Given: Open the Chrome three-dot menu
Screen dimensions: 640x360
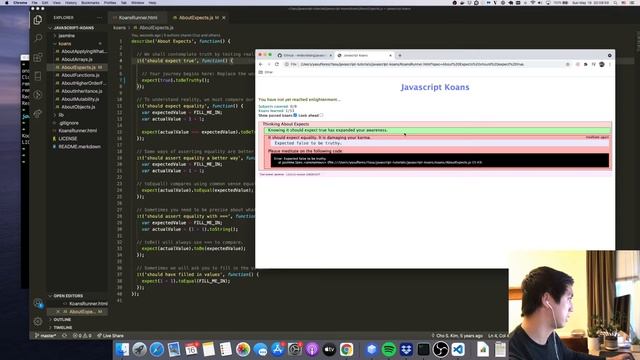Looking at the screenshot, I should [x=610, y=64].
